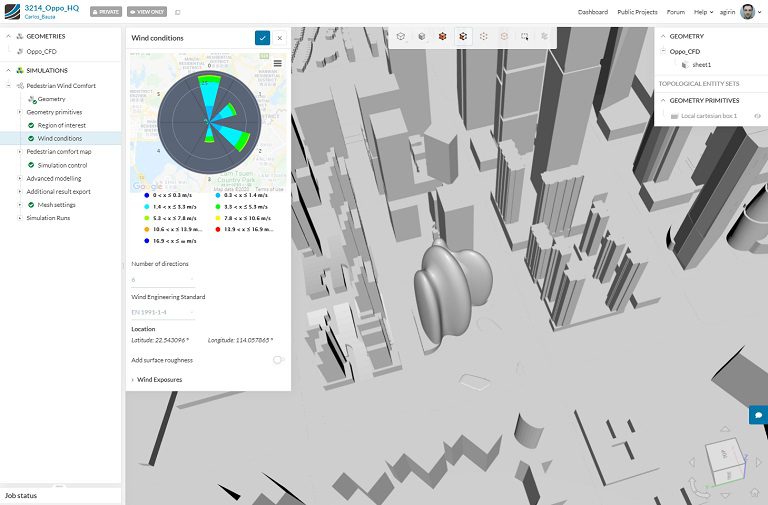Select Simulation control in the tree

(x=62, y=165)
